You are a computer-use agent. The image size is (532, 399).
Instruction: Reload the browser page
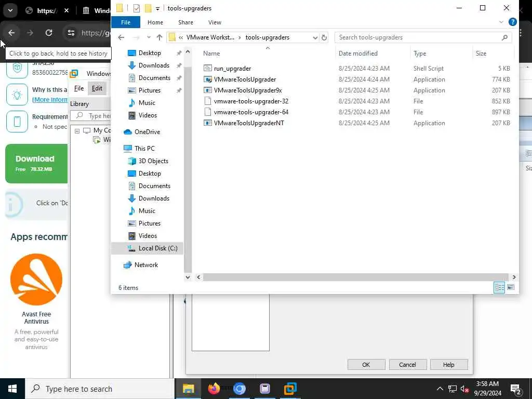(x=49, y=33)
